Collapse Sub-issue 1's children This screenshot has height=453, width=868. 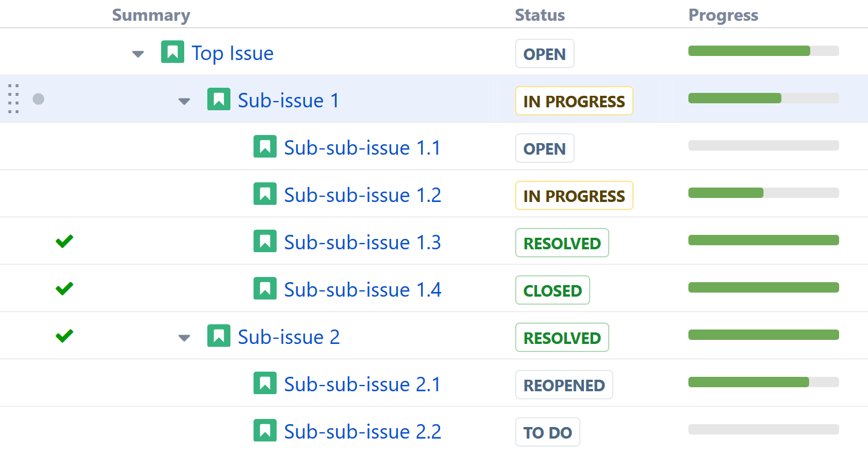pos(184,100)
